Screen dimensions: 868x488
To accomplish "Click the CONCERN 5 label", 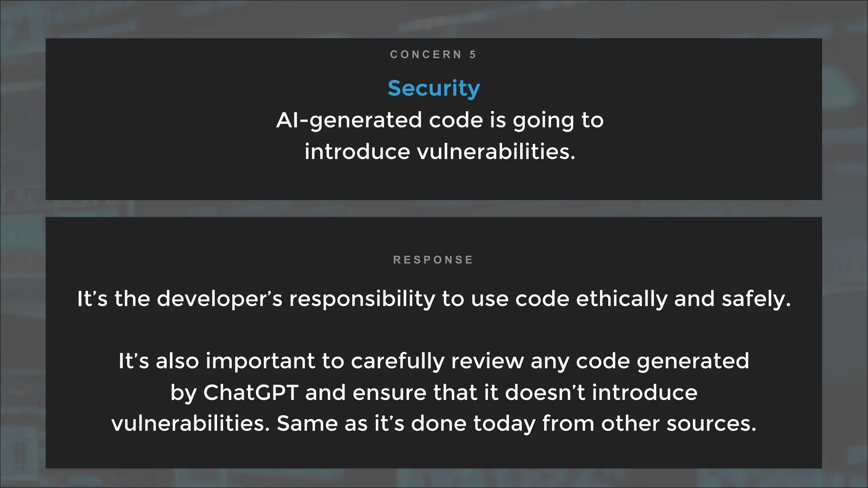I will pyautogui.click(x=433, y=55).
